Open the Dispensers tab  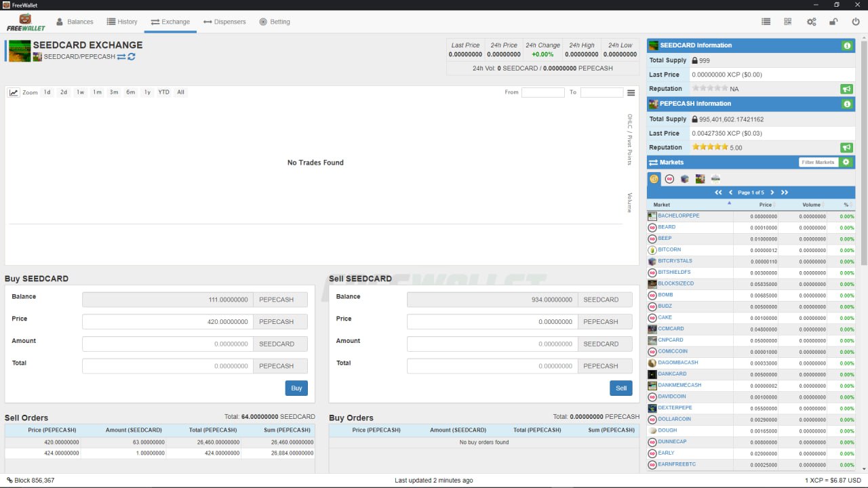coord(224,22)
